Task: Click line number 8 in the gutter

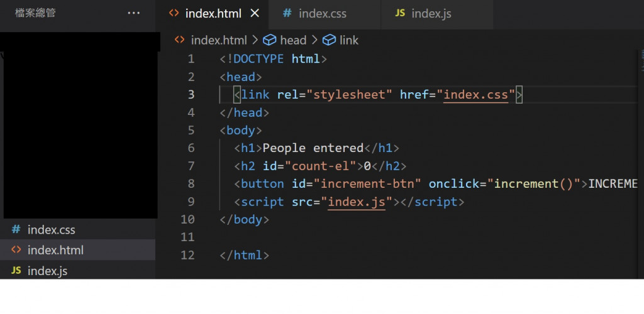Action: [191, 184]
